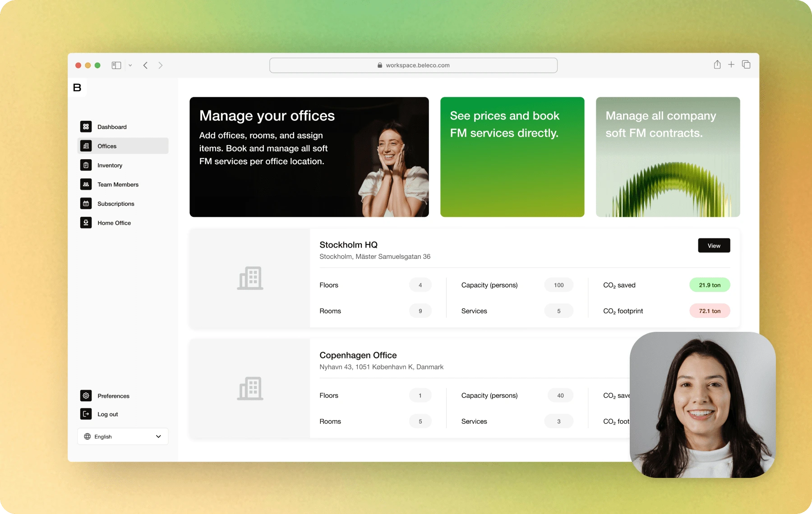Click Copenhagen capacity value 40
The image size is (812, 514).
(560, 395)
